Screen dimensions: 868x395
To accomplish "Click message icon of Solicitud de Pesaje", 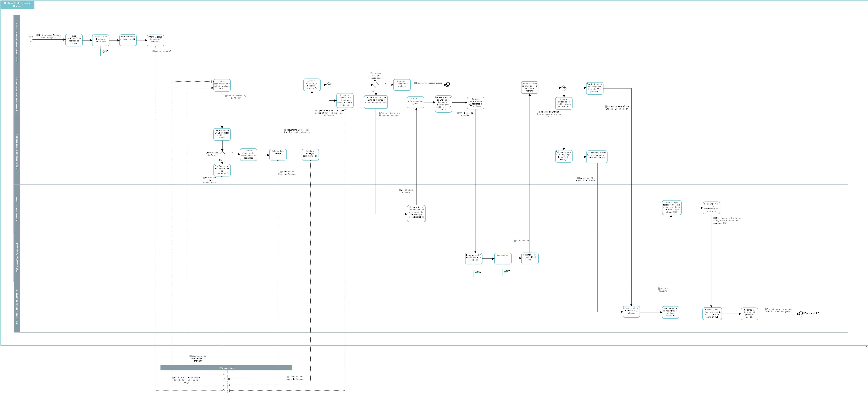I will [281, 172].
